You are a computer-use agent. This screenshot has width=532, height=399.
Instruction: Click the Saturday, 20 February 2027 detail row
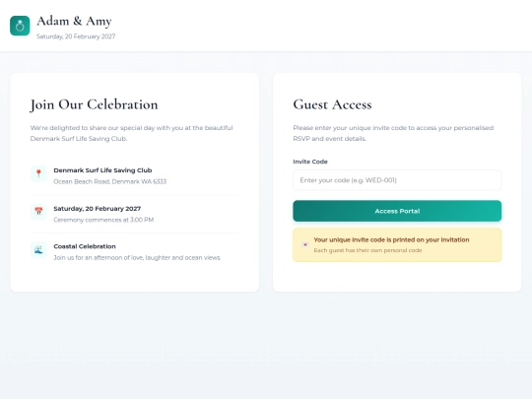click(135, 214)
